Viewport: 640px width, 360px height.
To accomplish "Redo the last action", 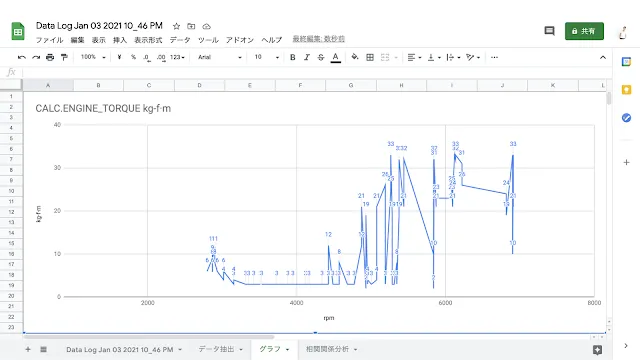I will (36, 57).
